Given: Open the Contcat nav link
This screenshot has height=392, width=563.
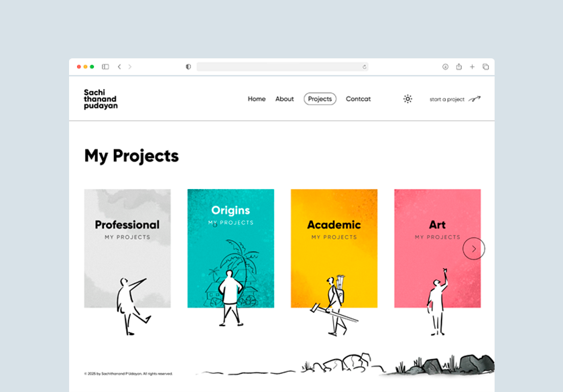Looking at the screenshot, I should coord(358,99).
